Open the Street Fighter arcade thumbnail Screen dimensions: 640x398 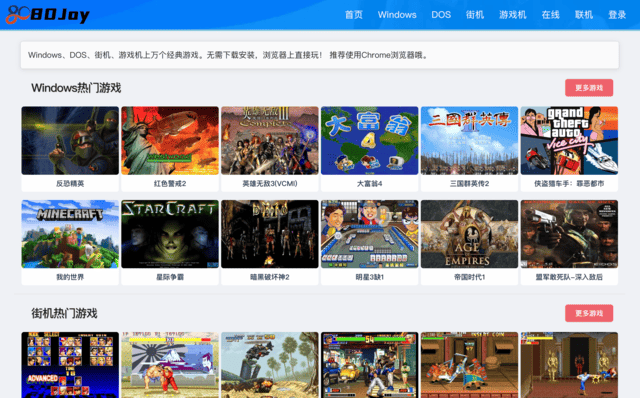click(170, 365)
